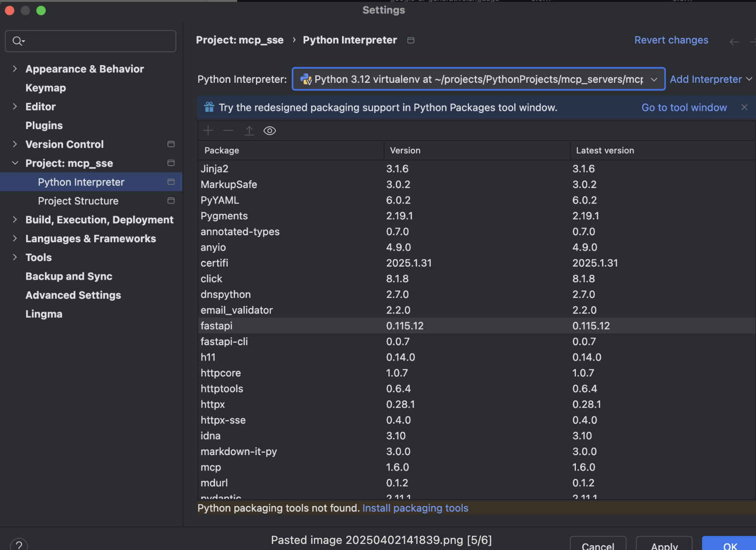Click the upgrade package arrow icon
Screen dimensions: 756x550
pos(249,130)
